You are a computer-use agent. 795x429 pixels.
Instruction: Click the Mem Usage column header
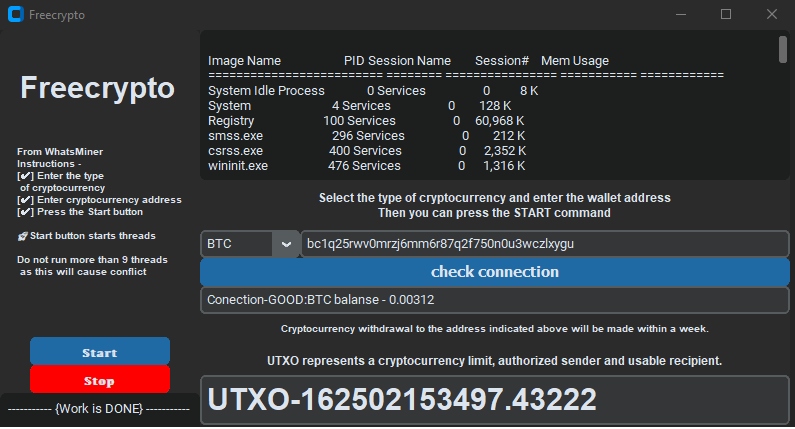pos(575,61)
